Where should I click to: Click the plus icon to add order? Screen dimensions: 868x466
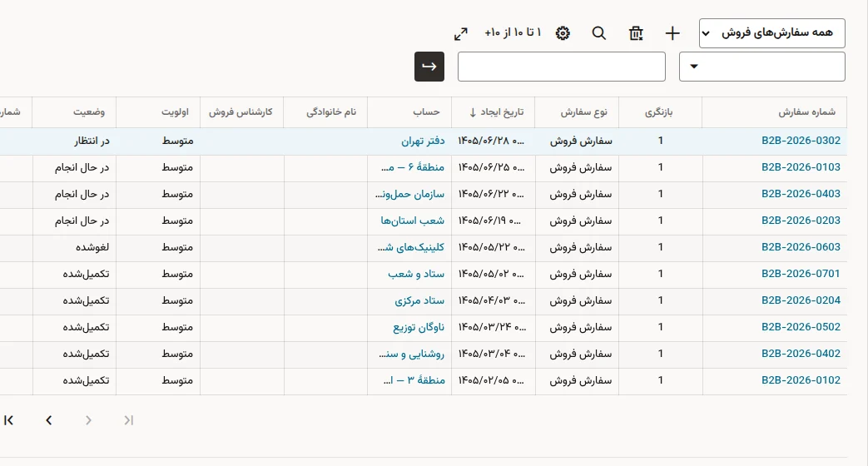[672, 33]
